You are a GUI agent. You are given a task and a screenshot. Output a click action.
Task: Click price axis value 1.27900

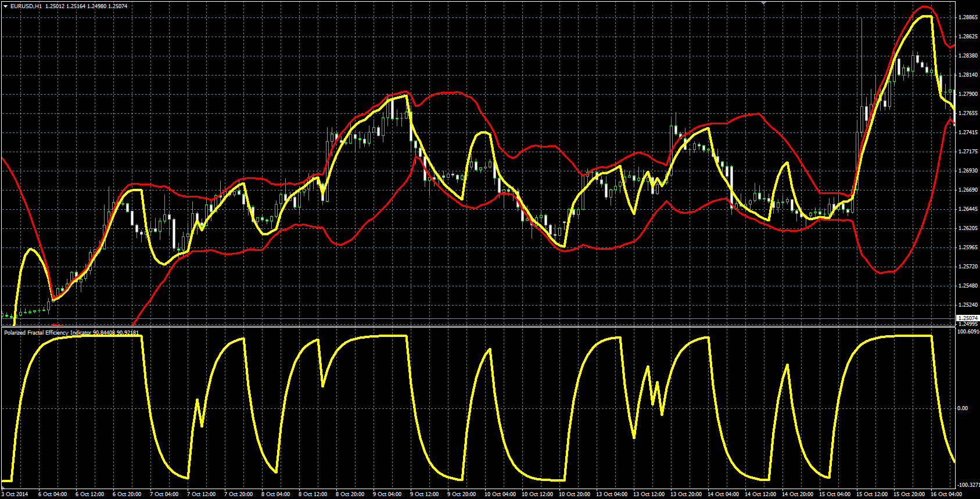[x=968, y=94]
